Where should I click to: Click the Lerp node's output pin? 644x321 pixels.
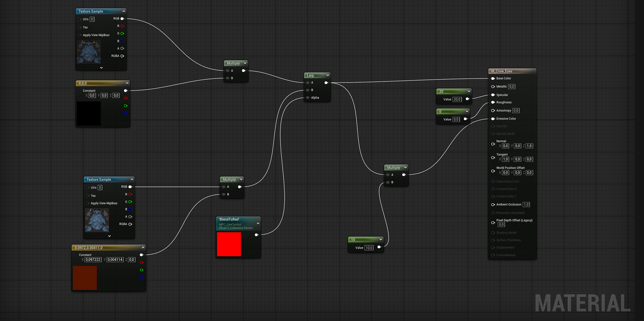pyautogui.click(x=326, y=83)
